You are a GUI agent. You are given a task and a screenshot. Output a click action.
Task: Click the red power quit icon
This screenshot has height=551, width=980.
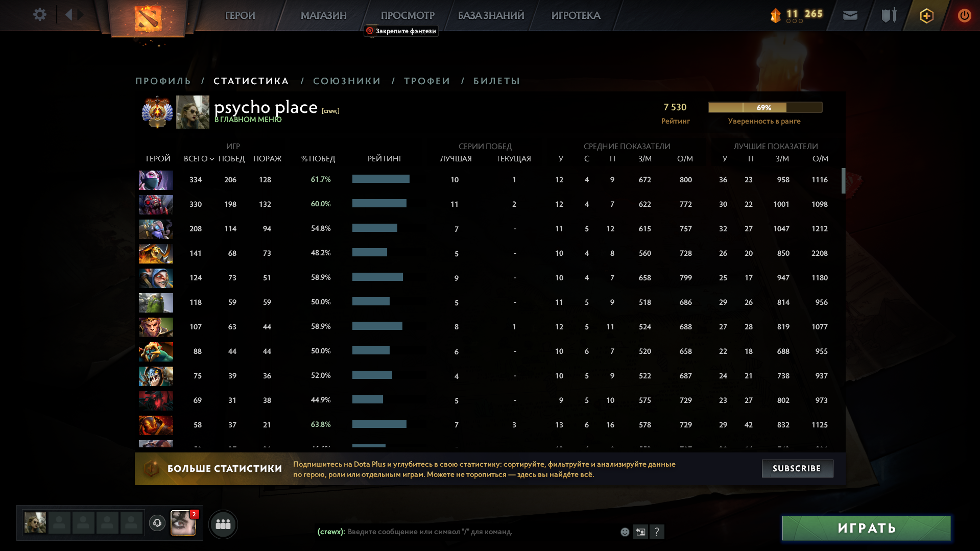click(x=964, y=15)
